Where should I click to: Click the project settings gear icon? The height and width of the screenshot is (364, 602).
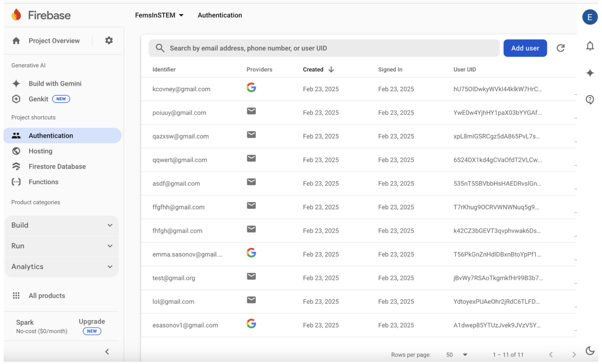pyautogui.click(x=109, y=40)
